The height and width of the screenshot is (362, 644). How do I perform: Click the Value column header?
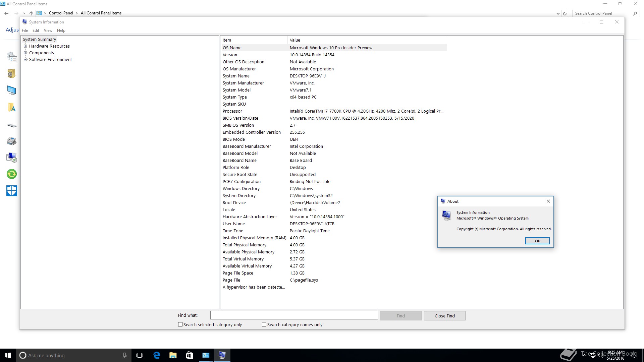[367, 40]
